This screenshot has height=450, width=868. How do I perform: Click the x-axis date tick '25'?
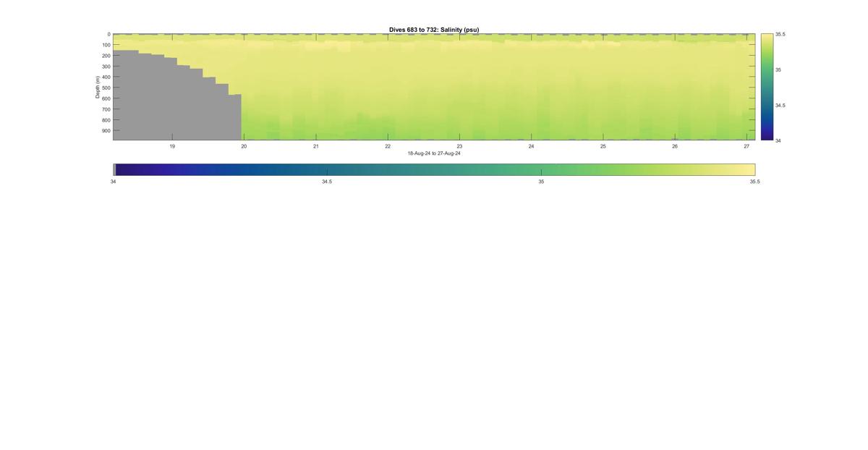pyautogui.click(x=603, y=146)
